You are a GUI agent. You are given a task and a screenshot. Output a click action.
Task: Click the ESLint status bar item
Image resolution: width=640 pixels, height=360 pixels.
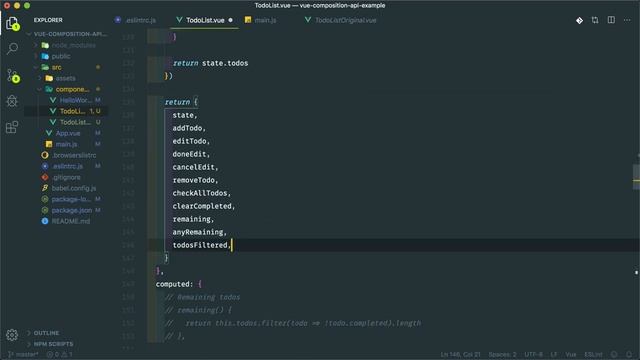[x=593, y=354]
